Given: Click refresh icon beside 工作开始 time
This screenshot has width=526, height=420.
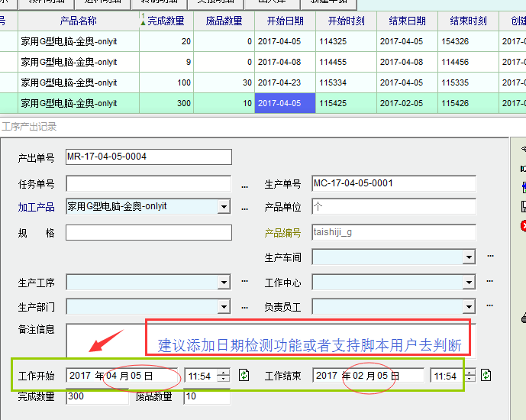Looking at the screenshot, I should (244, 375).
